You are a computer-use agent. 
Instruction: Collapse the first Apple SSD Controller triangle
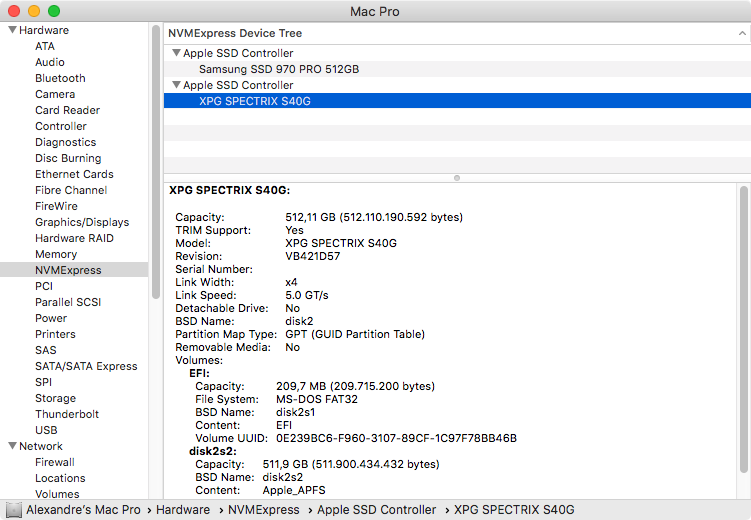pos(176,53)
